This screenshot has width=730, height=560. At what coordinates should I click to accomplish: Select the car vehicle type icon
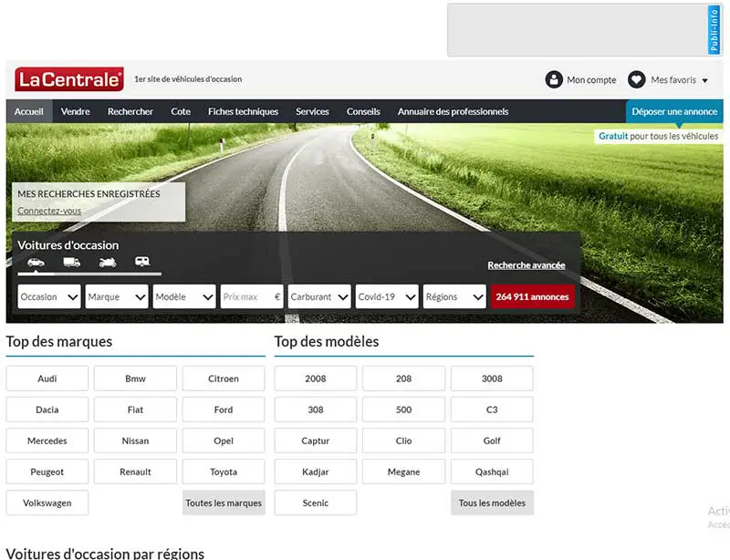pos(36,262)
